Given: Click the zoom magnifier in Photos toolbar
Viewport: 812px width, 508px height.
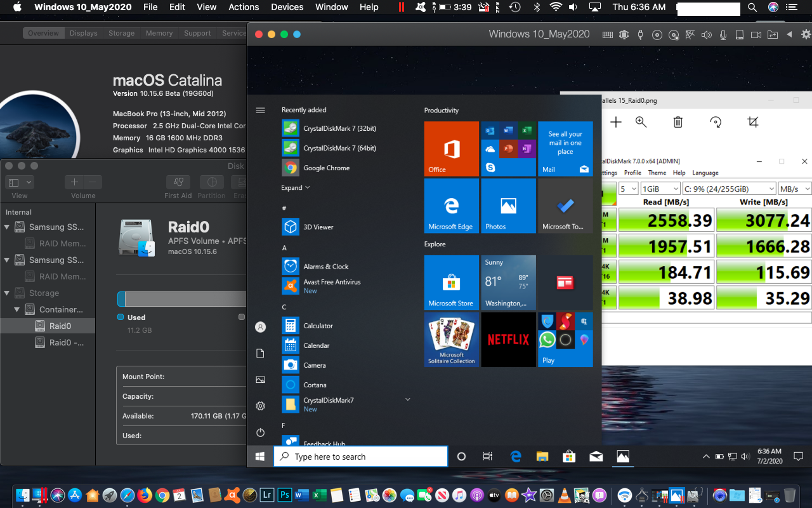Looking at the screenshot, I should click(x=641, y=122).
